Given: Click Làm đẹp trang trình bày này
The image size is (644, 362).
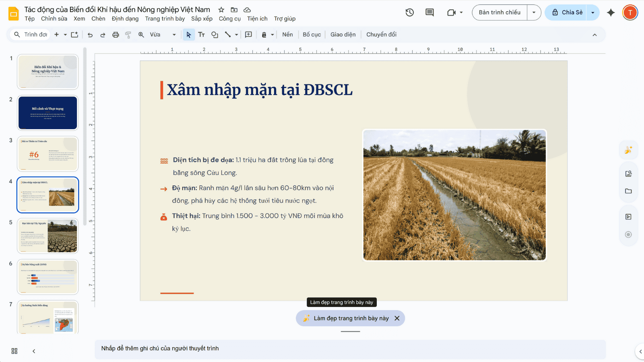Looking at the screenshot, I should pos(351,318).
